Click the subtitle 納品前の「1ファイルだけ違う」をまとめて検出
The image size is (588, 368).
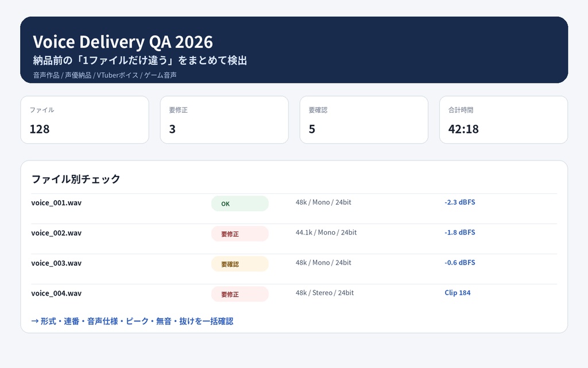(x=140, y=60)
